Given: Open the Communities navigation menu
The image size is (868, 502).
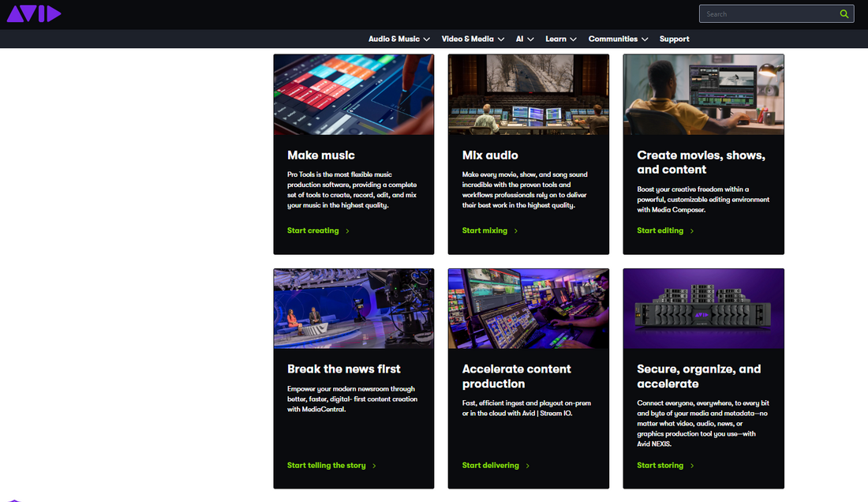Looking at the screenshot, I should (x=618, y=39).
